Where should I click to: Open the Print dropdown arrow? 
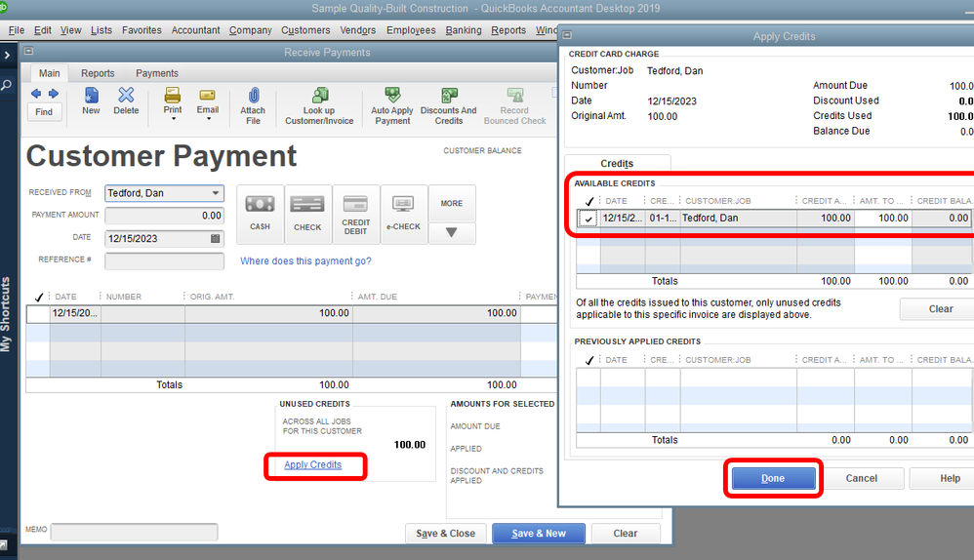tap(174, 119)
